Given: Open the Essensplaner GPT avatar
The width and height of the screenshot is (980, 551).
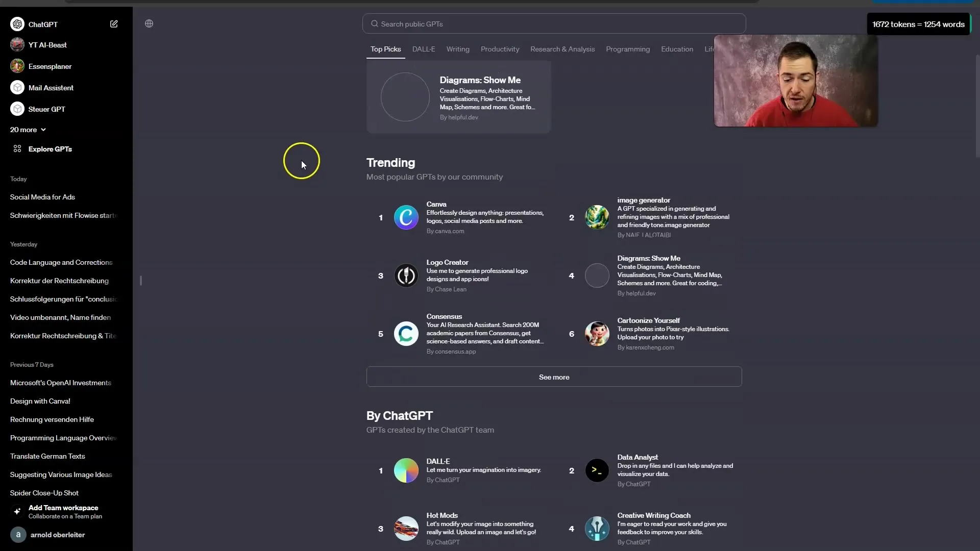Looking at the screenshot, I should tap(17, 66).
